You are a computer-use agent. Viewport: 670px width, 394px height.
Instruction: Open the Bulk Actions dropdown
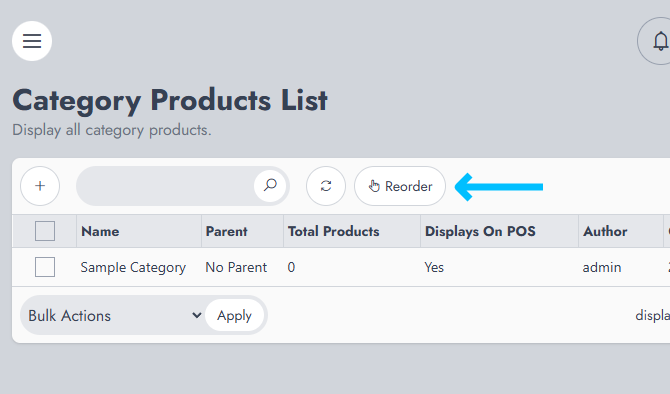coord(114,316)
